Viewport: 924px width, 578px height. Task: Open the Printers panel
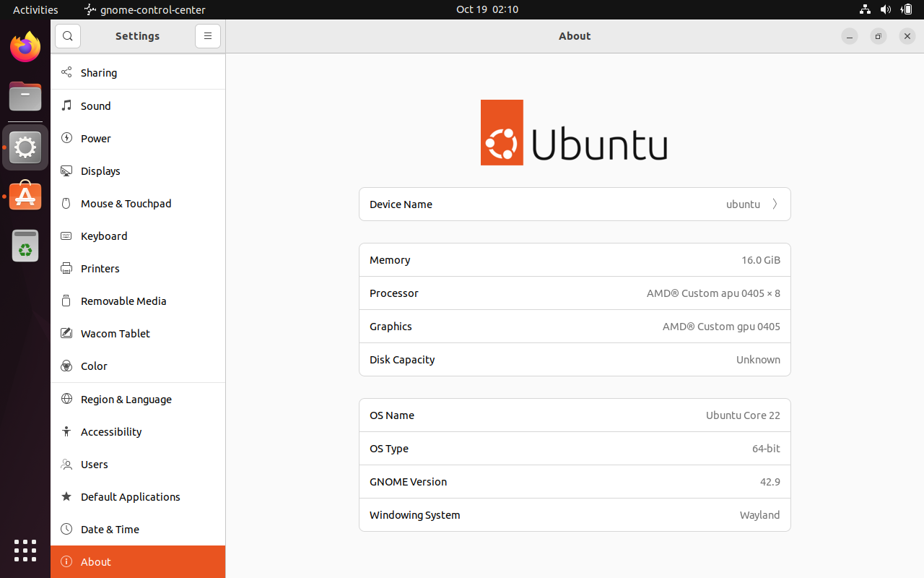pyautogui.click(x=138, y=268)
